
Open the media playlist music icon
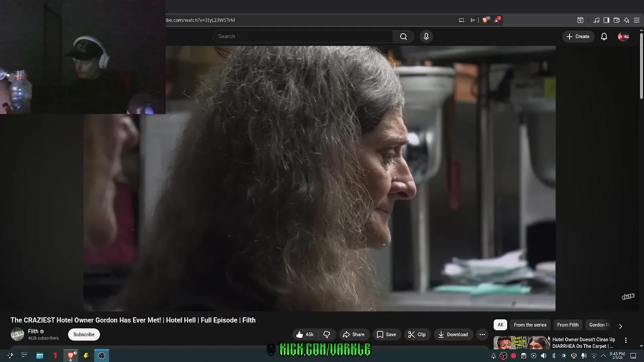pyautogui.click(x=597, y=20)
